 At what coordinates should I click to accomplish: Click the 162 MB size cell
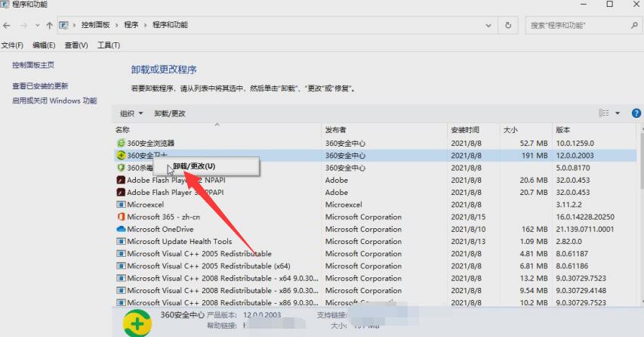coord(535,229)
